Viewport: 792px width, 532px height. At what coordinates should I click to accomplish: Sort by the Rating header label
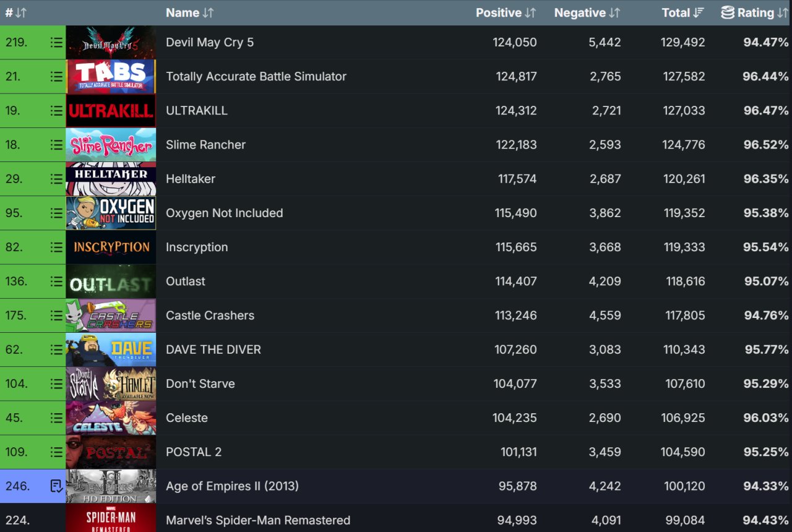click(755, 12)
